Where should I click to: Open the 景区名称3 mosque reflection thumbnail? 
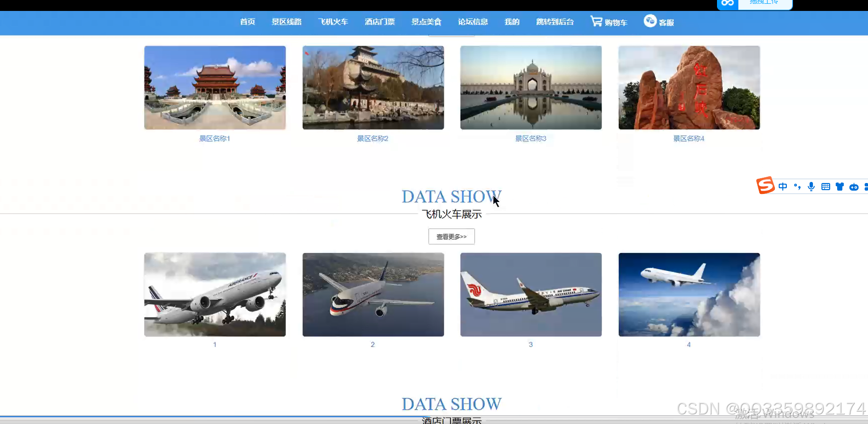pos(531,87)
